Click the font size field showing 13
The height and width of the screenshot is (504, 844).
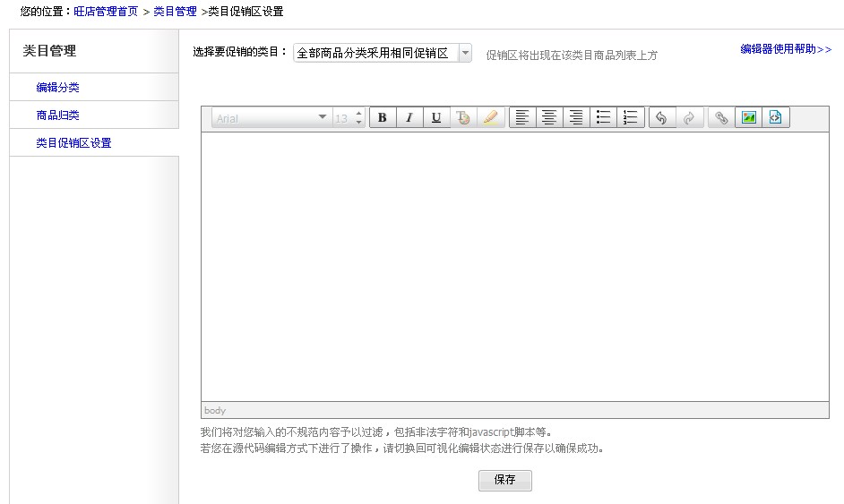[x=343, y=118]
